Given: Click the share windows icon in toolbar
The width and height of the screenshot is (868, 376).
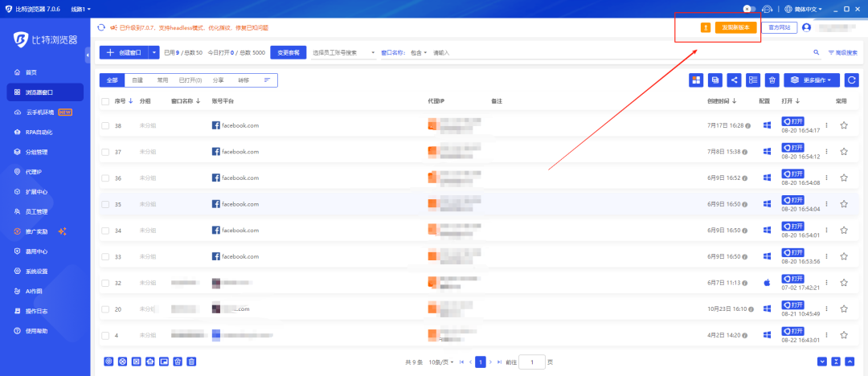Looking at the screenshot, I should click(x=735, y=80).
